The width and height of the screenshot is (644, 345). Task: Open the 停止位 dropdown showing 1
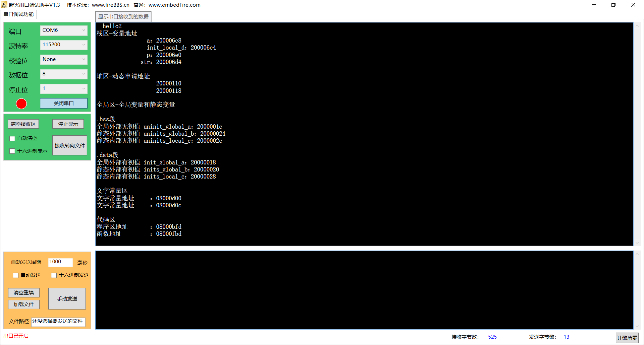64,88
